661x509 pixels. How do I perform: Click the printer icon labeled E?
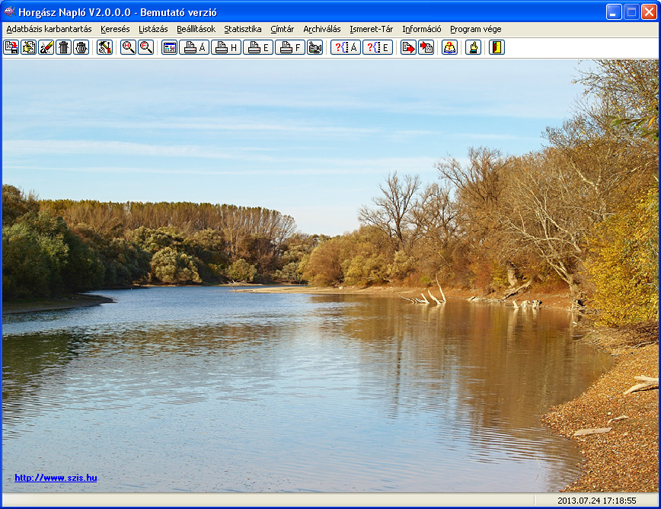pyautogui.click(x=258, y=47)
